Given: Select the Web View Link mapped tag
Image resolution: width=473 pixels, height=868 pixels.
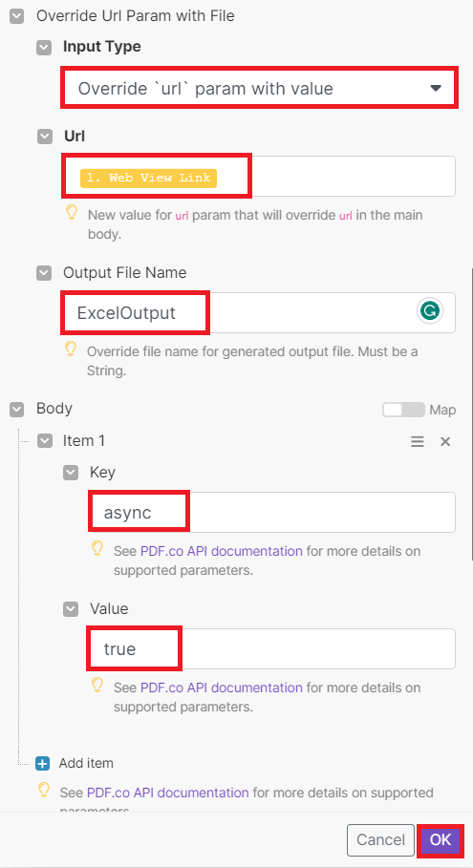Looking at the screenshot, I should point(148,178).
